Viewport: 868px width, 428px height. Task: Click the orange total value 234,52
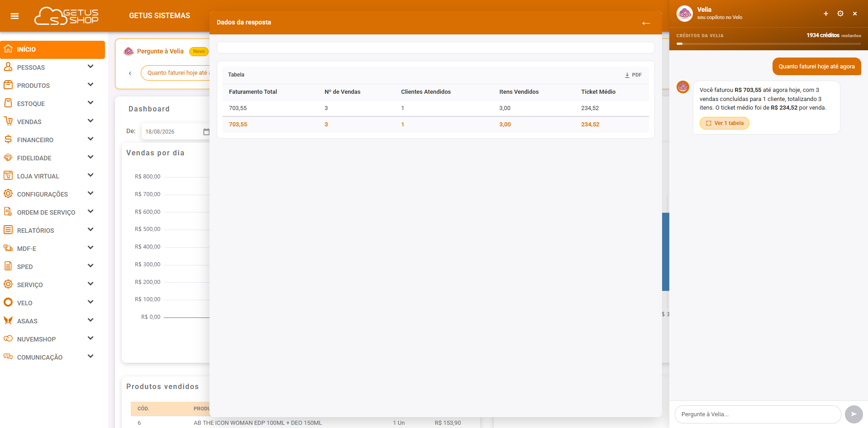pos(590,125)
